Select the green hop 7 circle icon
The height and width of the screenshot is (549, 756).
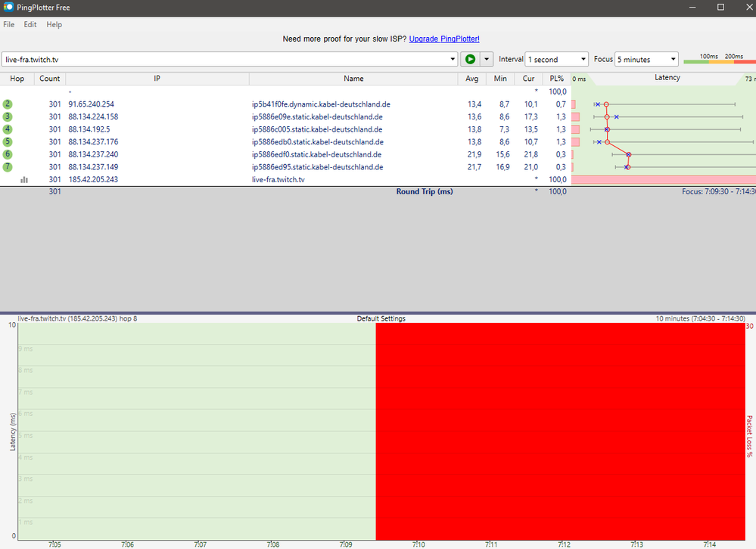coord(8,166)
